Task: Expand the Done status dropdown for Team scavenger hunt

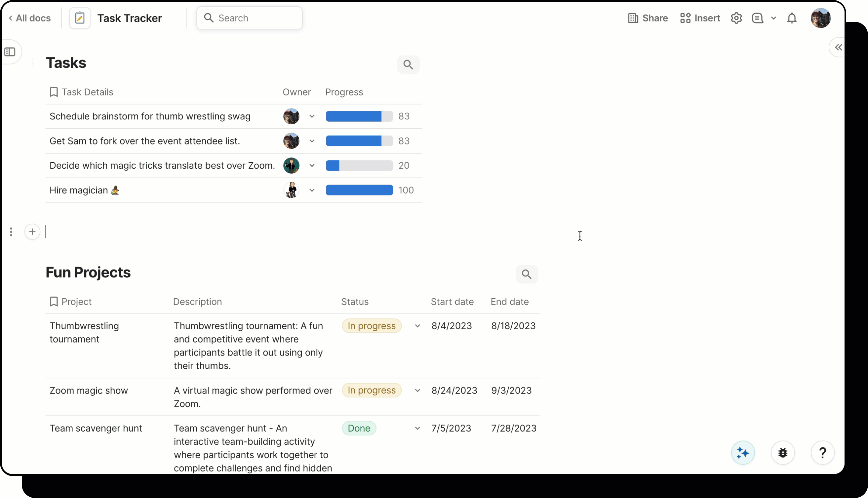Action: coord(417,428)
